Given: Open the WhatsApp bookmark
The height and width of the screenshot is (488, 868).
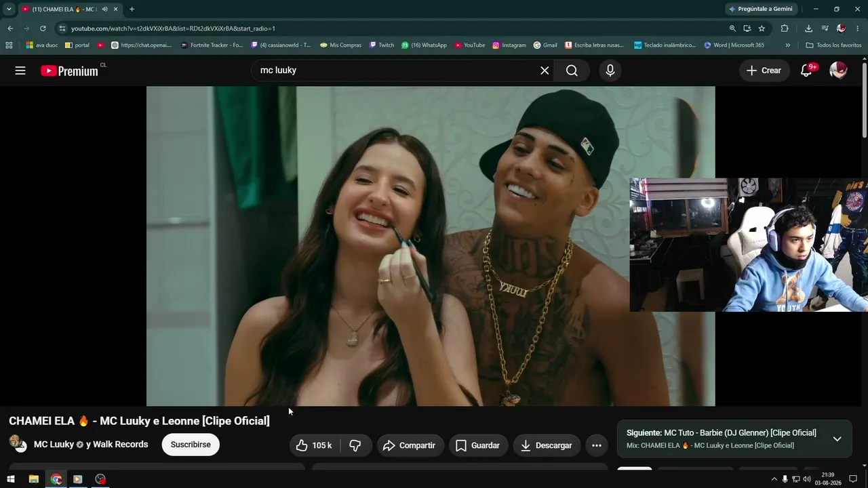Looking at the screenshot, I should click(x=424, y=45).
